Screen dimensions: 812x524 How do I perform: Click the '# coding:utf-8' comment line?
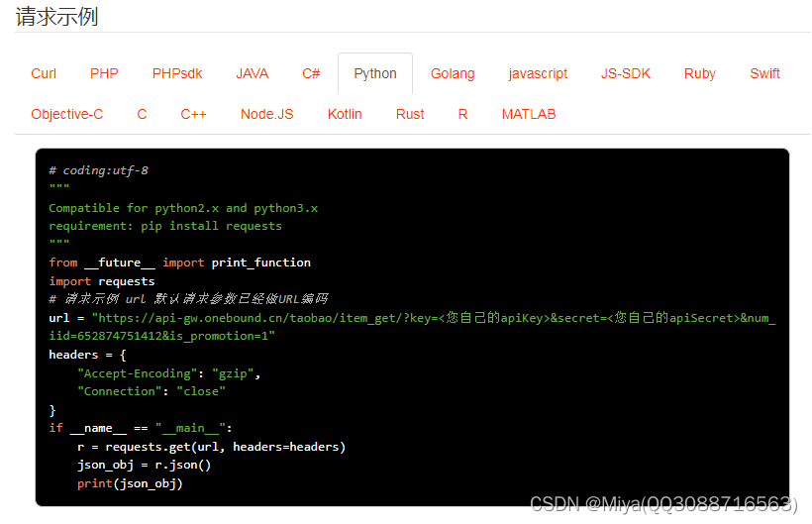(x=98, y=170)
